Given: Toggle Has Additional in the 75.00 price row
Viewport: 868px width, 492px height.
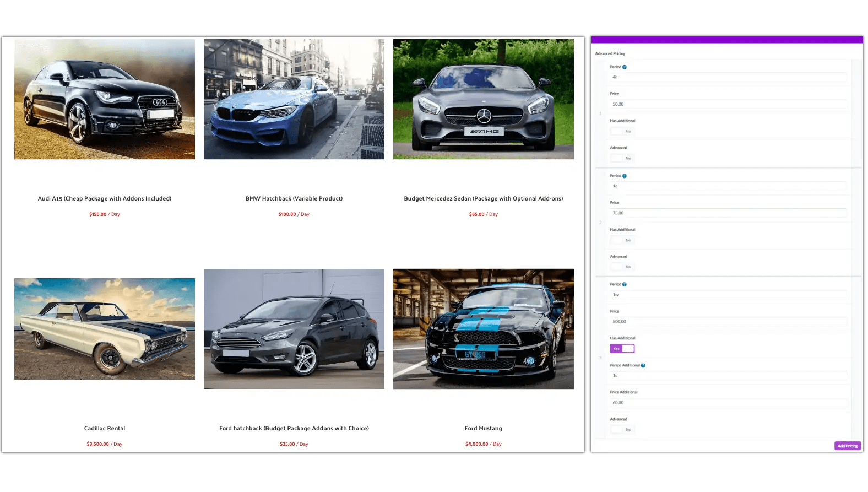Looking at the screenshot, I should [x=622, y=240].
